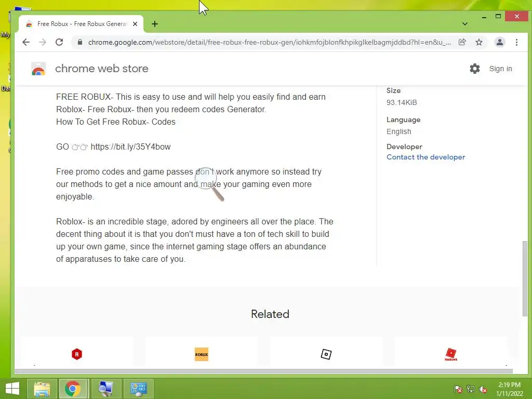Click the vertical page scrollbar thumb
The height and width of the screenshot is (399, 532).
tap(525, 278)
